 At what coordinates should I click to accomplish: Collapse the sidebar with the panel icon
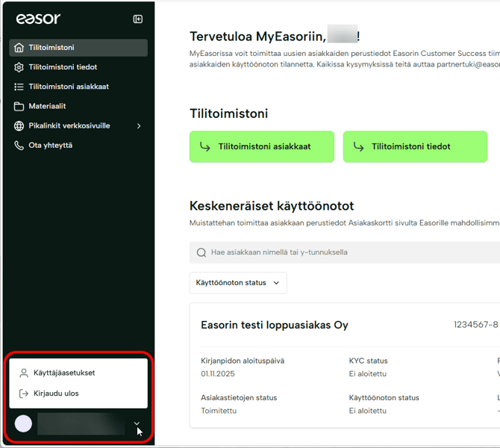[x=138, y=19]
